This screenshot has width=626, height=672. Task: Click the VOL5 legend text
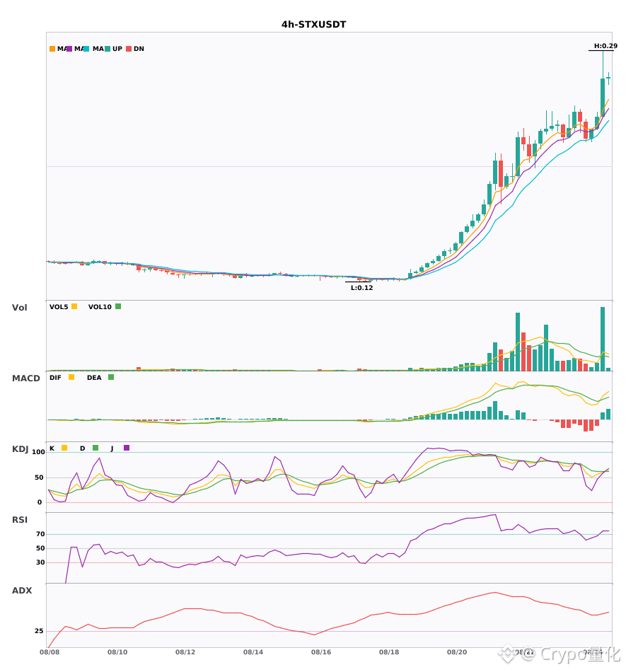tap(59, 307)
